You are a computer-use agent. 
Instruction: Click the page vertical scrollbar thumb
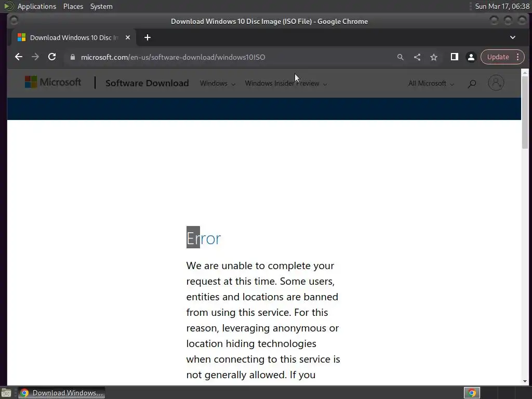pos(525,112)
